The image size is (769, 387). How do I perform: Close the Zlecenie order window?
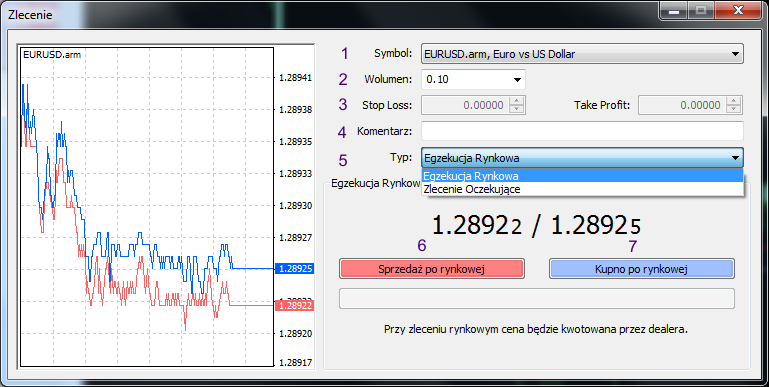(x=738, y=10)
